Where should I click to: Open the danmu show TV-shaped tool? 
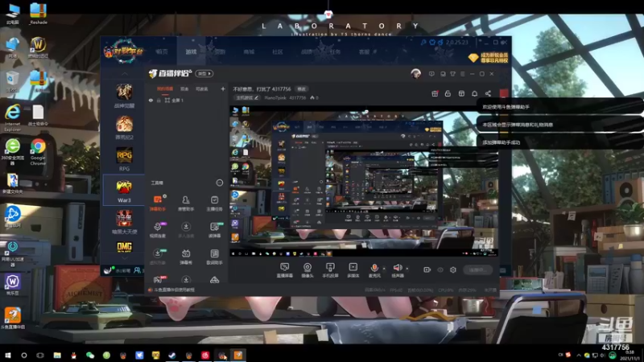tap(186, 256)
